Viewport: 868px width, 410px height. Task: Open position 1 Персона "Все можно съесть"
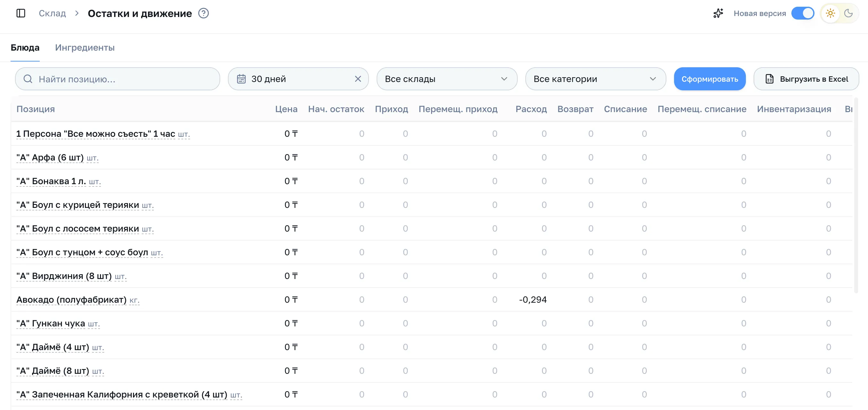tap(96, 134)
